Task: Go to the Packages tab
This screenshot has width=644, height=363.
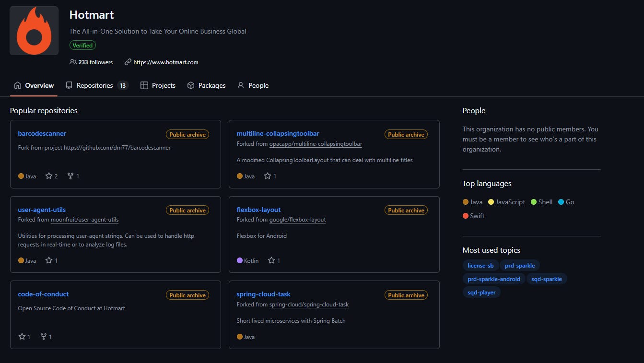Action: click(206, 85)
